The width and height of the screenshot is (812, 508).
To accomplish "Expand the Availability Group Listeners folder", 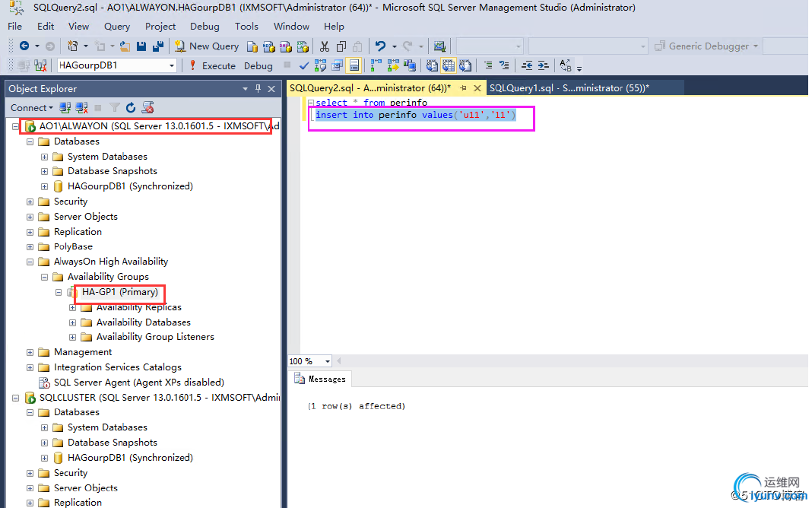I will pyautogui.click(x=72, y=337).
